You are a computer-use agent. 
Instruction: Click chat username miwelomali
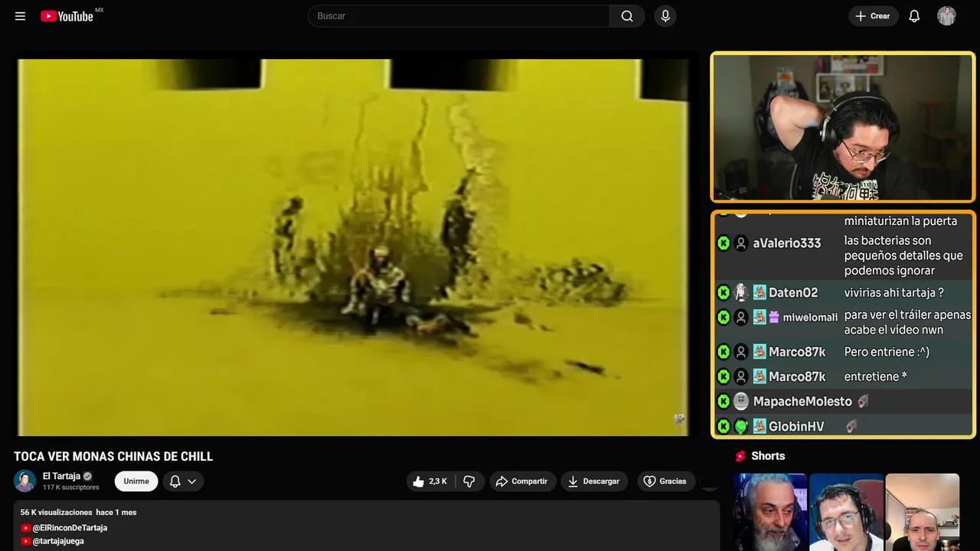tap(810, 317)
